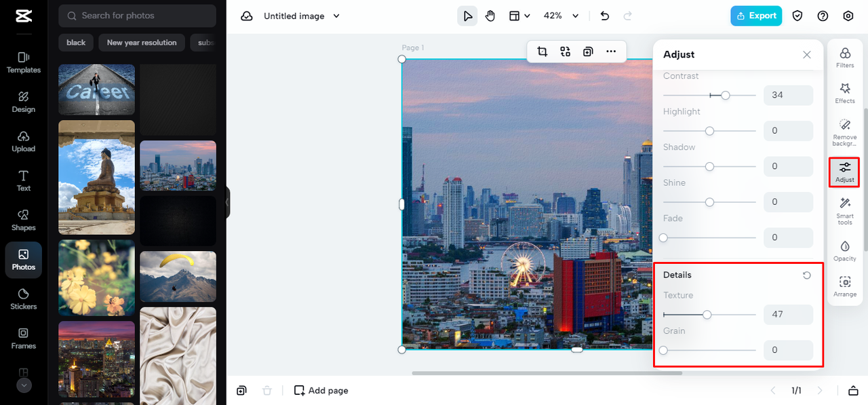Open the Untitled image name dropdown
The height and width of the screenshot is (405, 868).
302,16
